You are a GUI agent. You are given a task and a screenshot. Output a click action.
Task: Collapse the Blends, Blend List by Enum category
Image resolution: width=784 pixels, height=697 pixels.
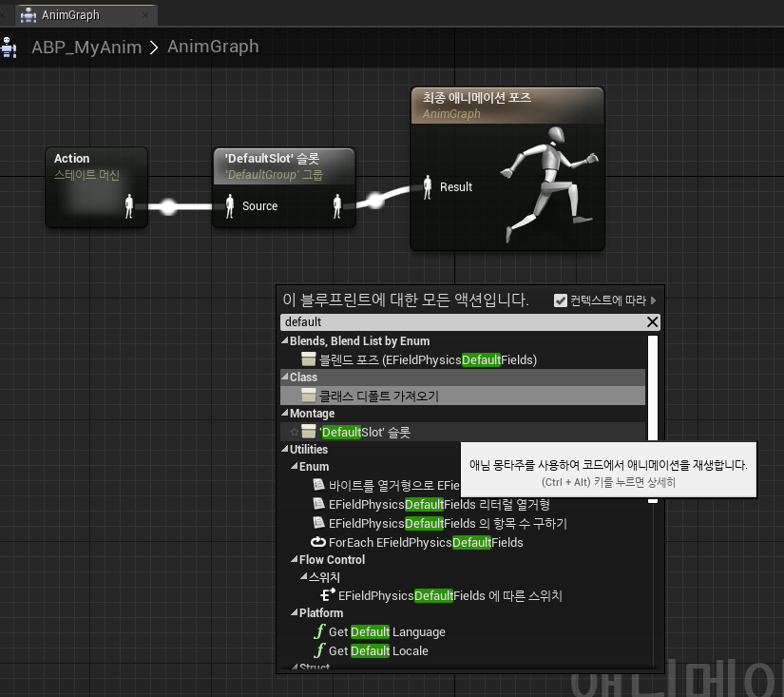285,340
